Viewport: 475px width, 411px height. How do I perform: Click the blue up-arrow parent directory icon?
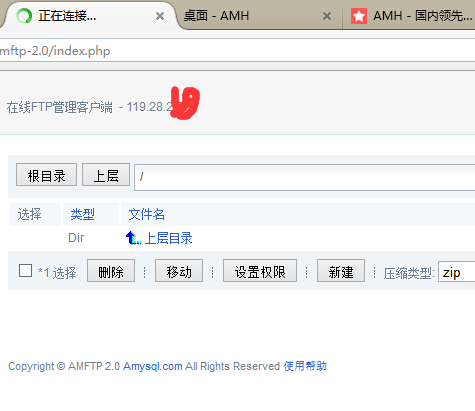(133, 238)
